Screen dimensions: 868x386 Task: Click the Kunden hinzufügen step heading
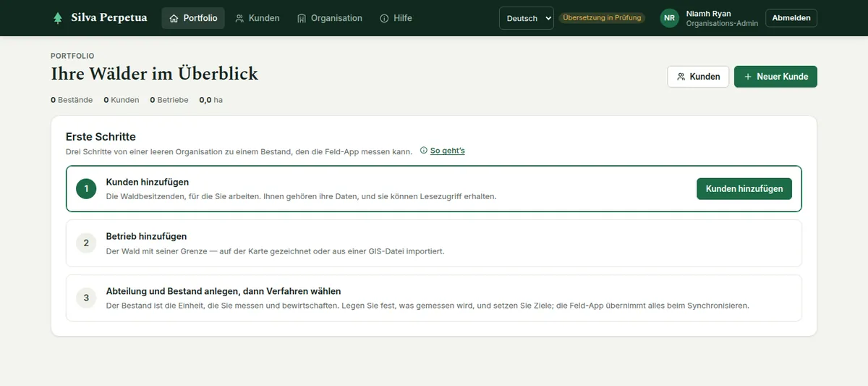point(148,182)
